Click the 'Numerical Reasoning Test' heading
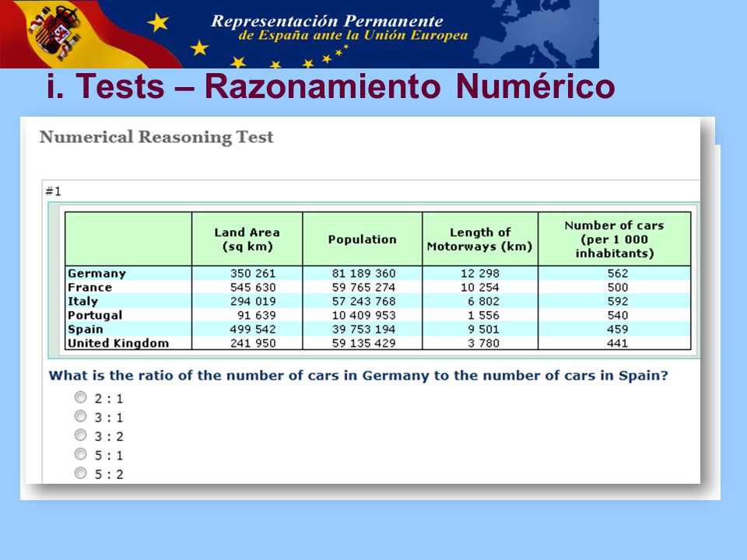Viewport: 747px width, 560px height. 156,137
